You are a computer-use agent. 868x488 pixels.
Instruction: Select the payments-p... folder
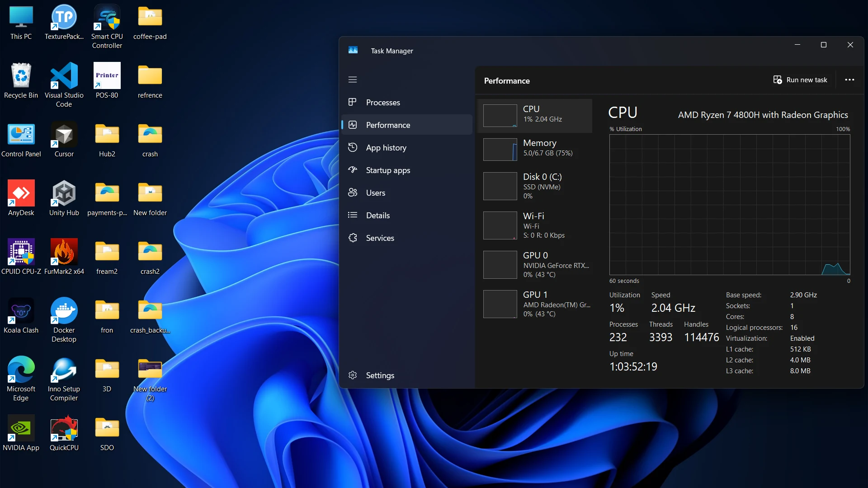[107, 199]
